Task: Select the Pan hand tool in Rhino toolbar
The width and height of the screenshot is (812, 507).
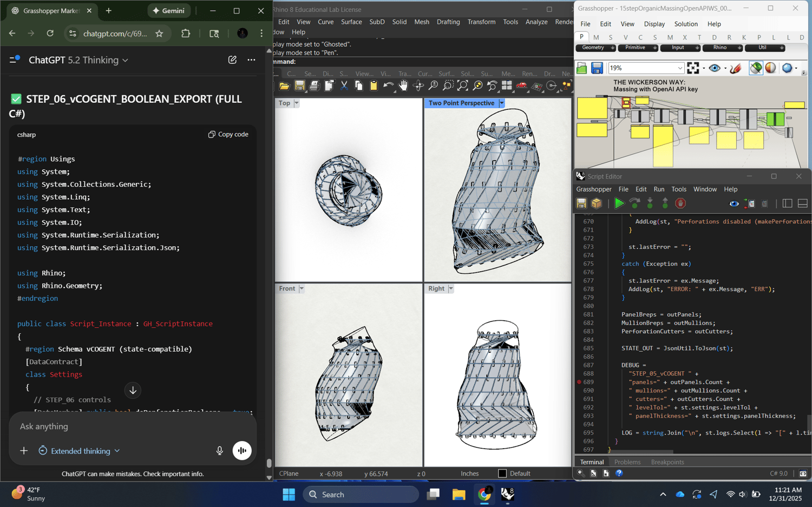Action: tap(403, 86)
